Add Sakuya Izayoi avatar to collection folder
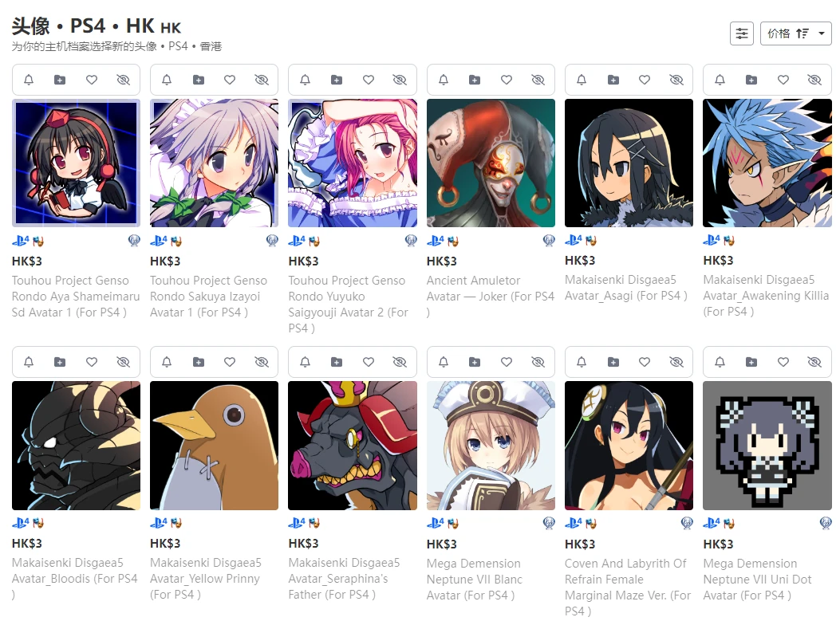This screenshot has width=840, height=621. point(198,80)
